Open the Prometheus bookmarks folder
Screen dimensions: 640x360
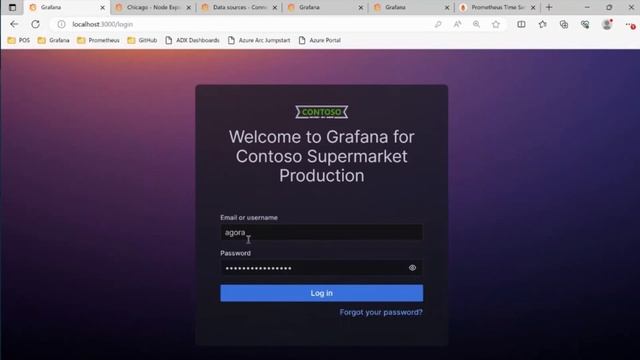pyautogui.click(x=98, y=40)
